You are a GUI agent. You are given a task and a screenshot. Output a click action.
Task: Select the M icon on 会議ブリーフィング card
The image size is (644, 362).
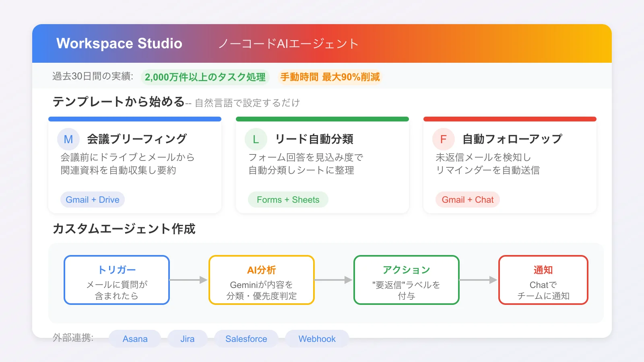68,139
